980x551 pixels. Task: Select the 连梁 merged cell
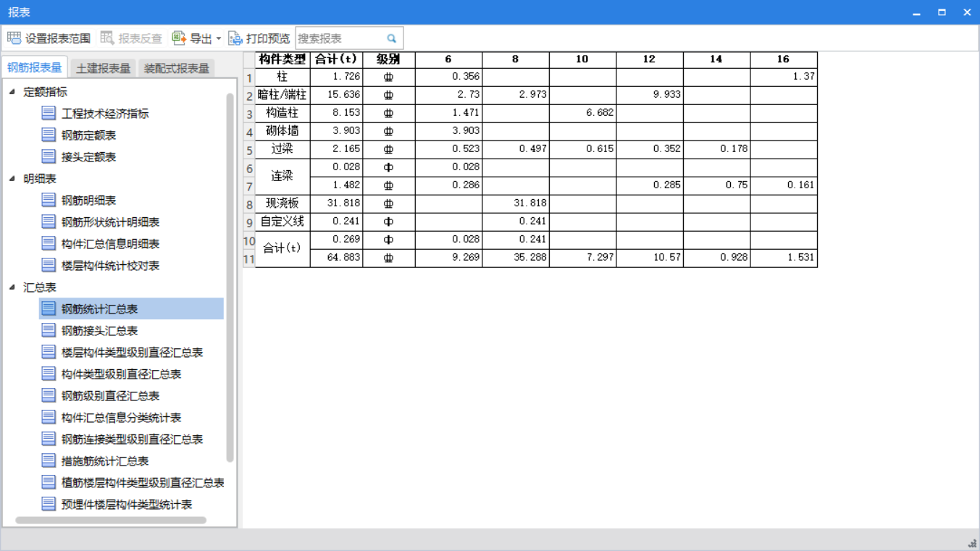coord(282,176)
